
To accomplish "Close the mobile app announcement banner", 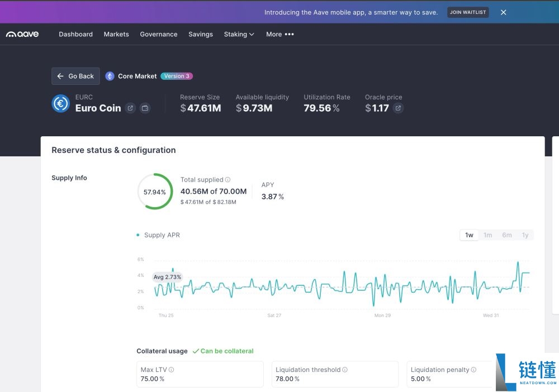I will tap(504, 12).
